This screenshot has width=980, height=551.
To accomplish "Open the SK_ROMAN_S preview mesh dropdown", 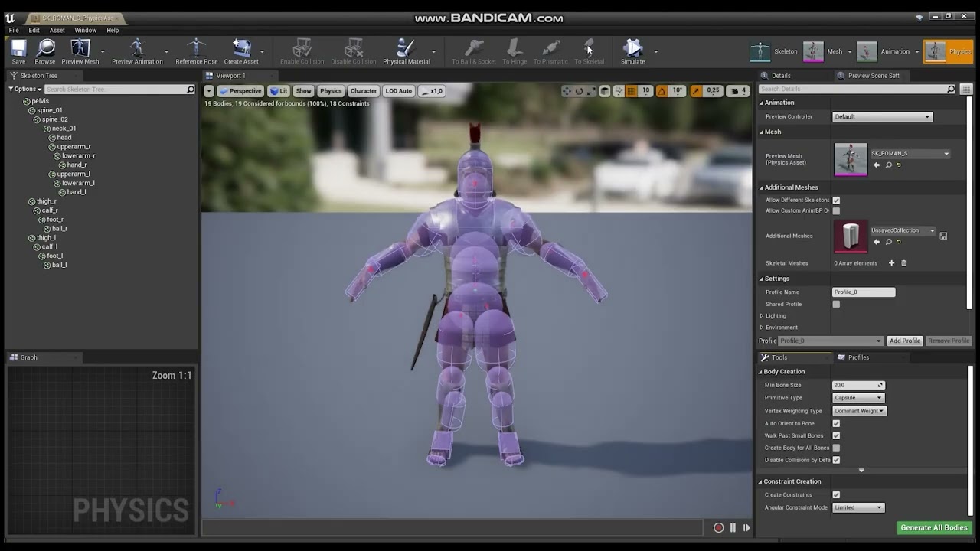I will [x=910, y=154].
